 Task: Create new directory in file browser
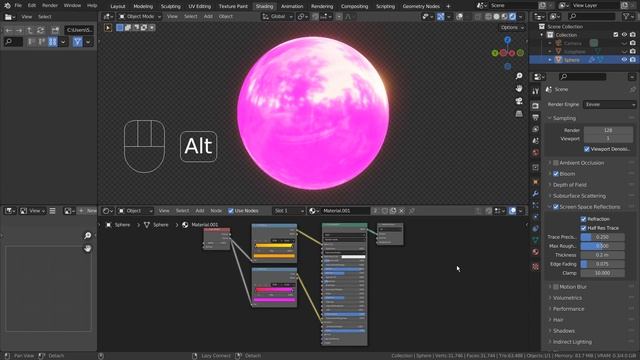(x=55, y=30)
